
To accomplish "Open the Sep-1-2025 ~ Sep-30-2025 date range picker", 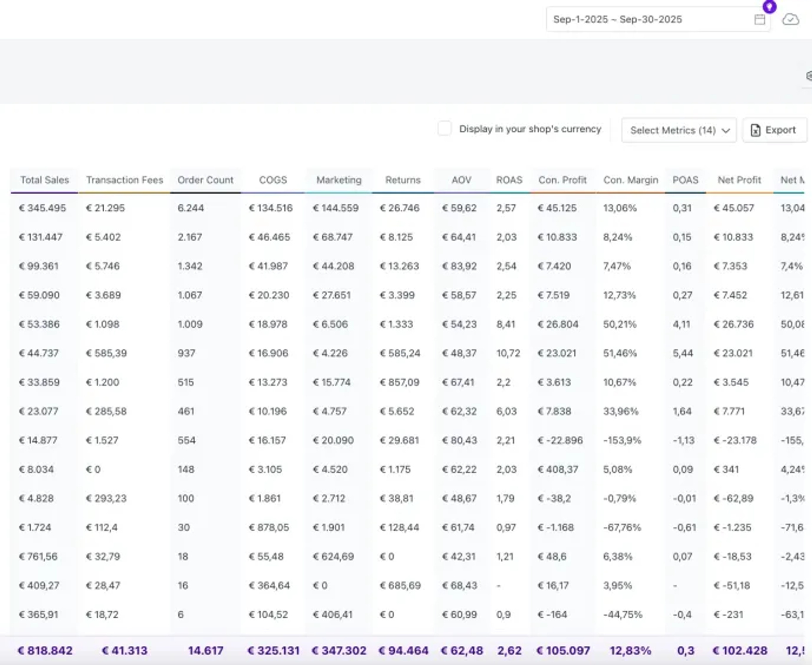I will click(658, 19).
